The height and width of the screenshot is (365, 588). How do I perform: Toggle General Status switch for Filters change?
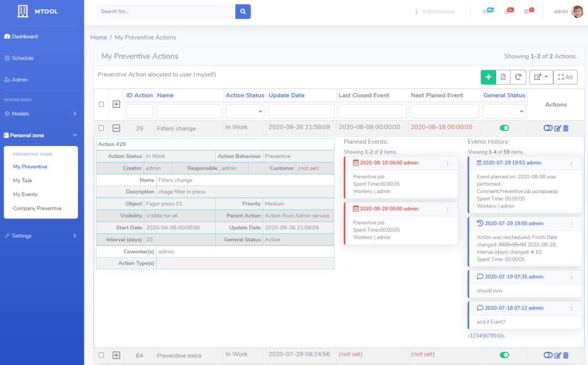(504, 128)
